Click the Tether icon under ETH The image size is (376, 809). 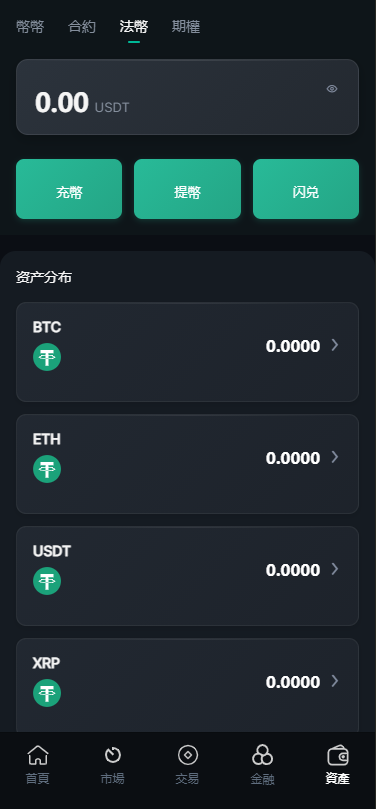click(47, 469)
